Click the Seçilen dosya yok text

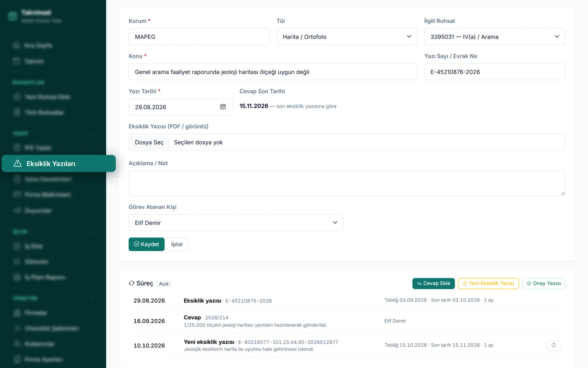click(198, 142)
